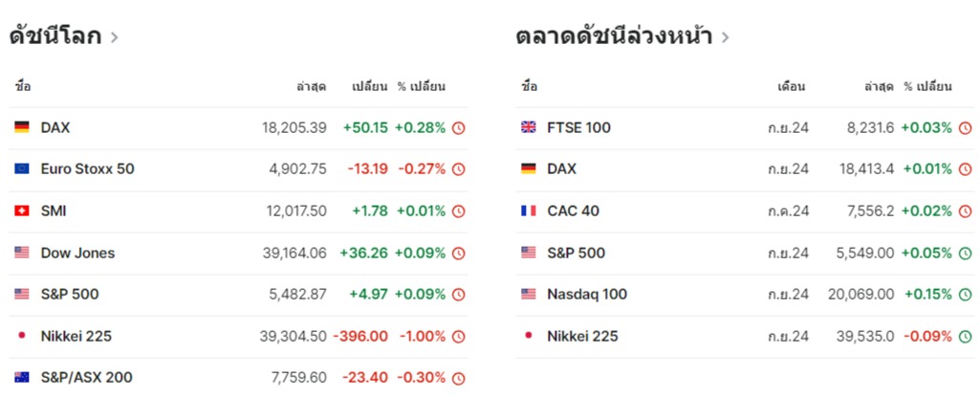The width and height of the screenshot is (980, 398).
Task: Click the green clock icon beside S&P 500 futures
Action: click(x=966, y=254)
